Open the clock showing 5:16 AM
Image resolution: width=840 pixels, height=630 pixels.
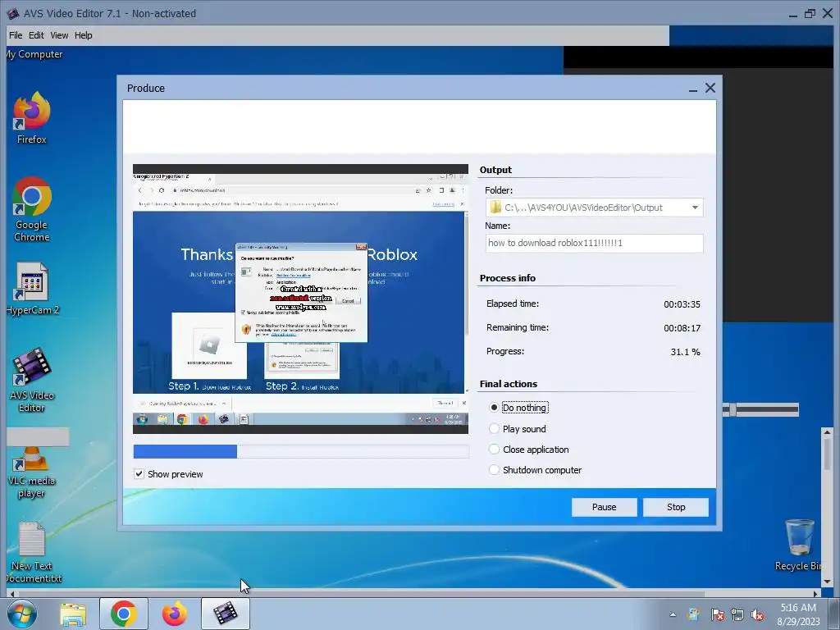798,614
